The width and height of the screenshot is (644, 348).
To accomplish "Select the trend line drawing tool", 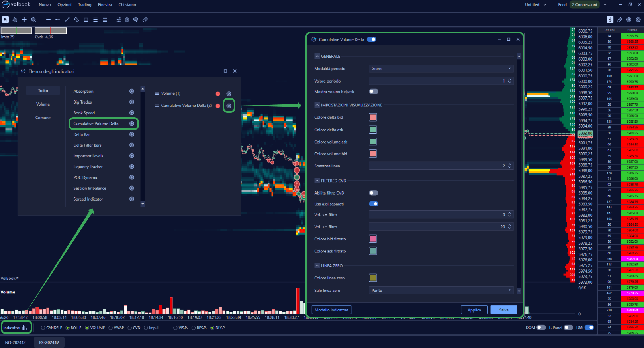I will pyautogui.click(x=67, y=20).
